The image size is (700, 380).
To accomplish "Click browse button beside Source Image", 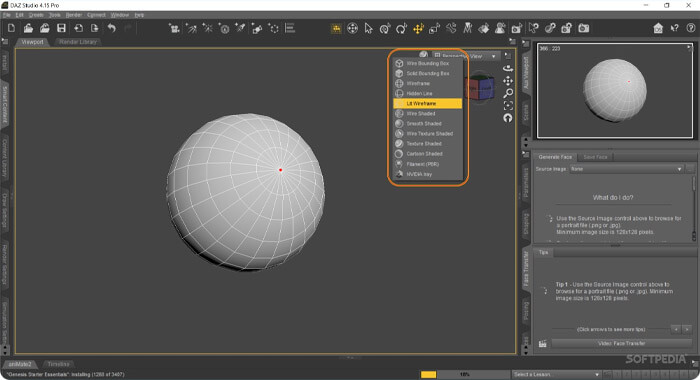I will [690, 169].
